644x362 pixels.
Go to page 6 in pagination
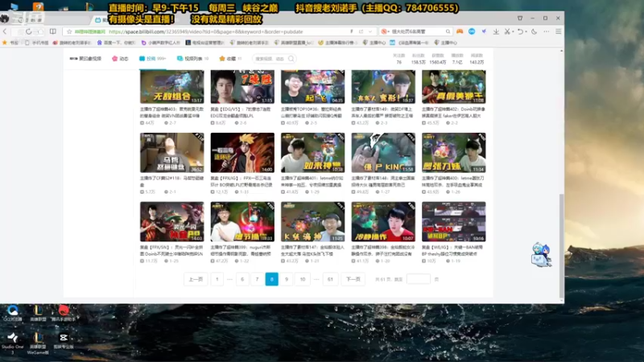(x=242, y=279)
